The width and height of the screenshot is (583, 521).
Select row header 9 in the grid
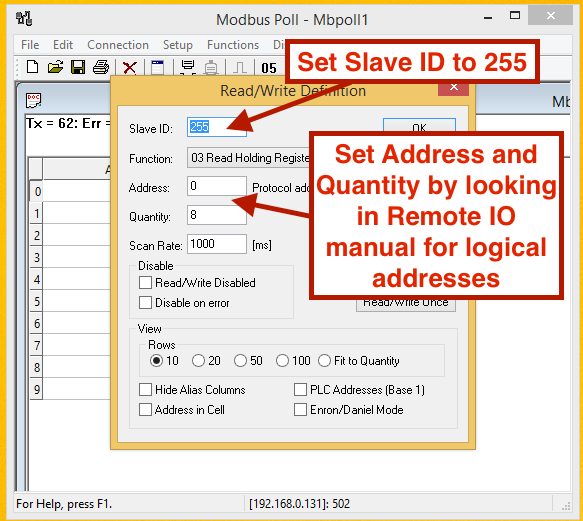(36, 389)
